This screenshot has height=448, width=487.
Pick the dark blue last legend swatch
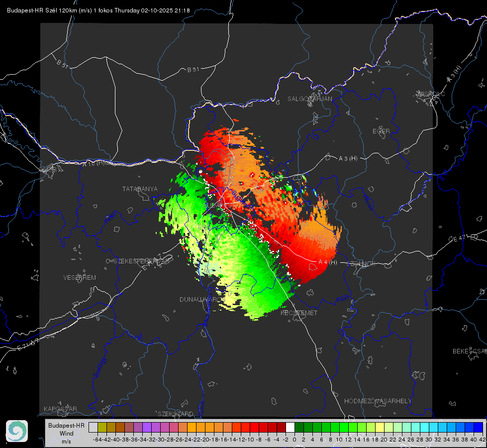pos(479,427)
